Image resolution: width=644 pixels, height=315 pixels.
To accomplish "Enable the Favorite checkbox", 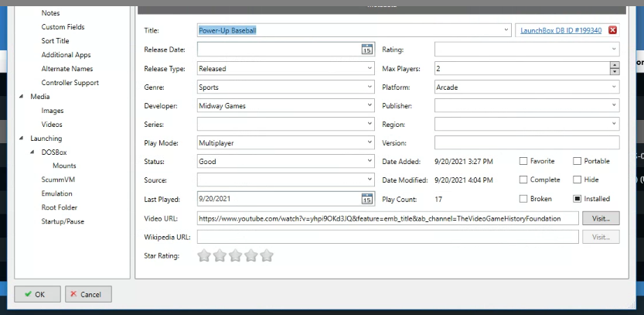I will (x=523, y=161).
